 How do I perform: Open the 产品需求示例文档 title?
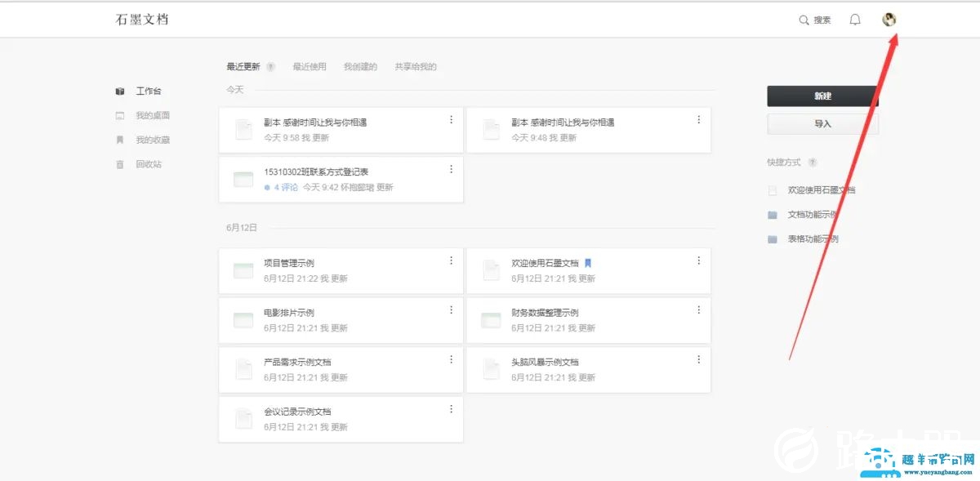coord(297,362)
